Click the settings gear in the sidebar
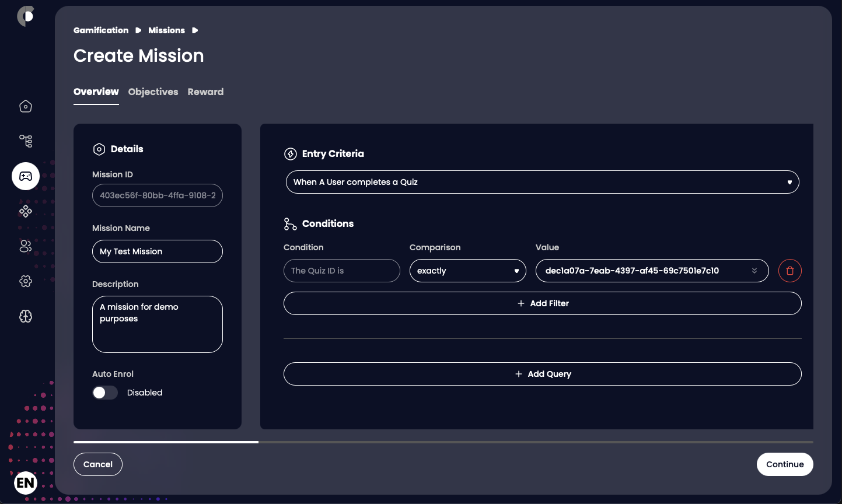 click(x=25, y=281)
